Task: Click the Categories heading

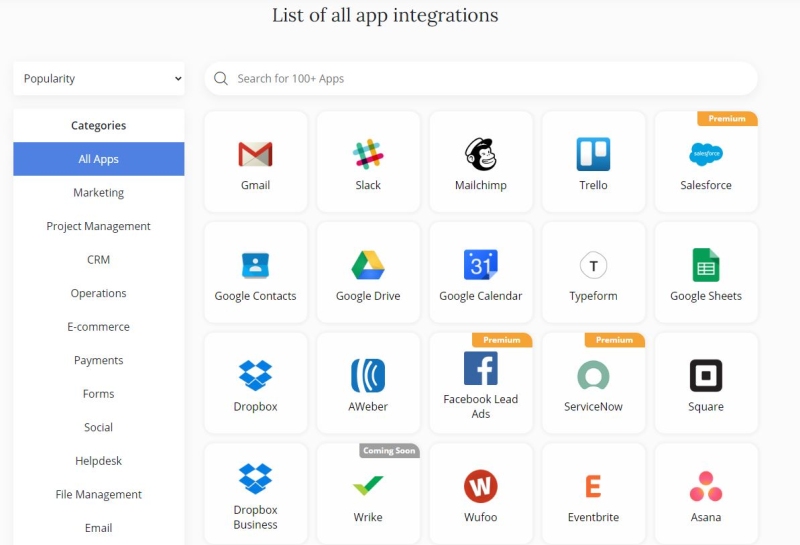Action: point(98,126)
